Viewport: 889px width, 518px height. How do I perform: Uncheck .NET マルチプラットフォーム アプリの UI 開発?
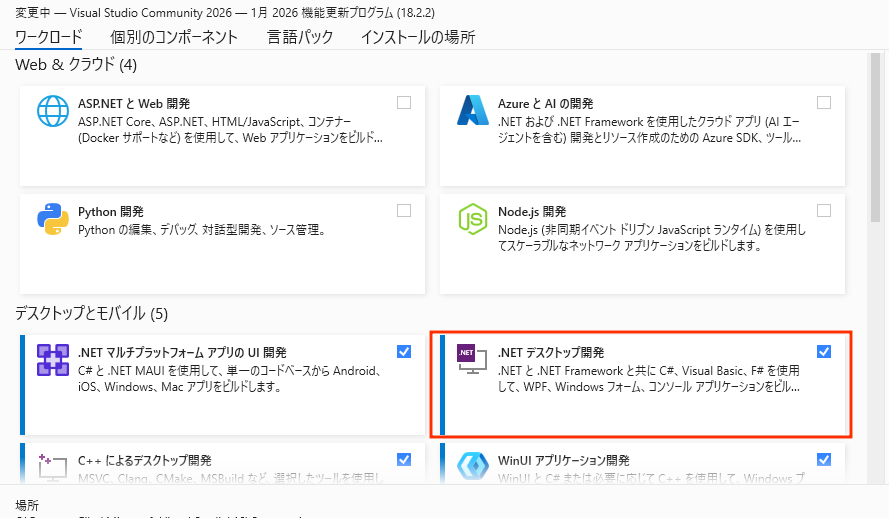click(x=404, y=351)
